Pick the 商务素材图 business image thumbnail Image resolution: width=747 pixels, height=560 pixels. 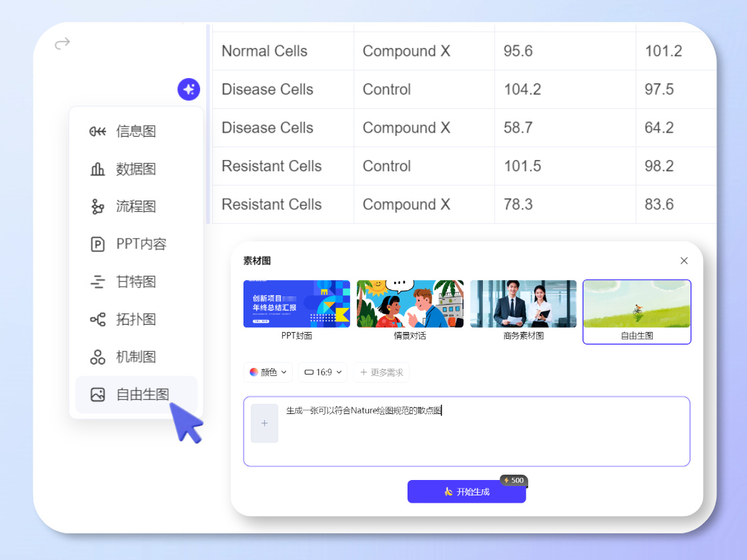coord(524,304)
